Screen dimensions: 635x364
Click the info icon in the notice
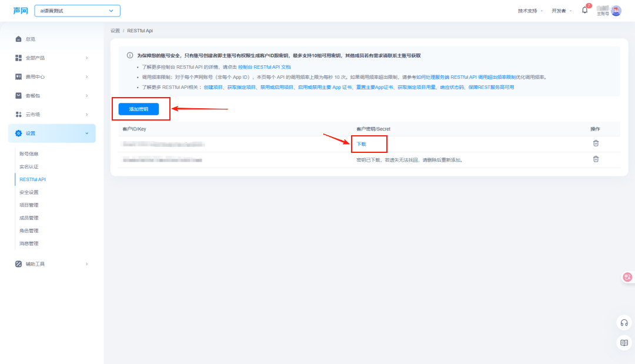point(129,55)
